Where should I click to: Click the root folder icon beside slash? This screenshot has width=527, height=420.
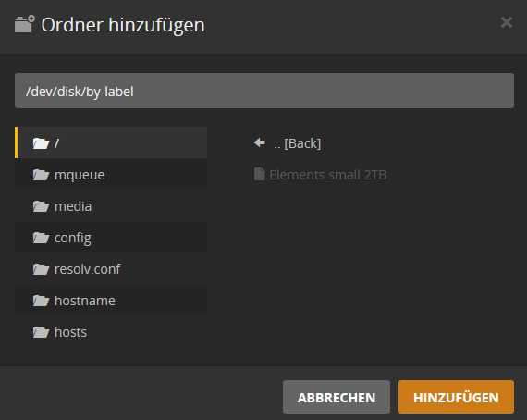click(41, 143)
